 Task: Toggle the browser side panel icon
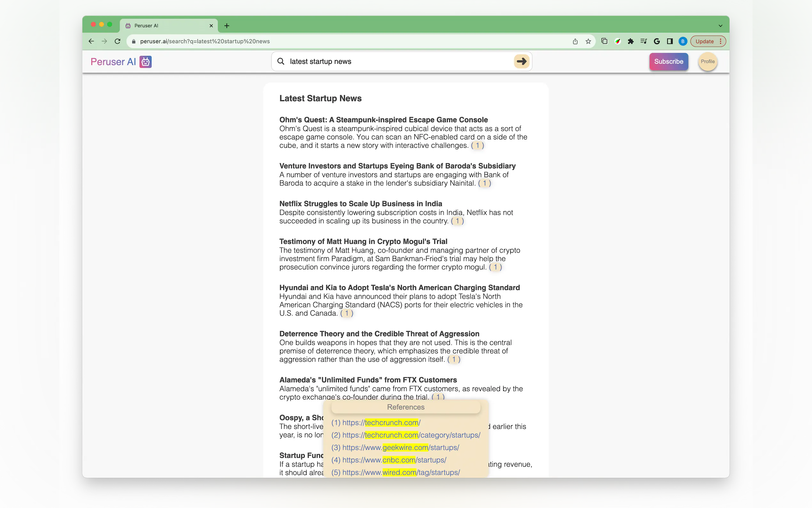[670, 41]
